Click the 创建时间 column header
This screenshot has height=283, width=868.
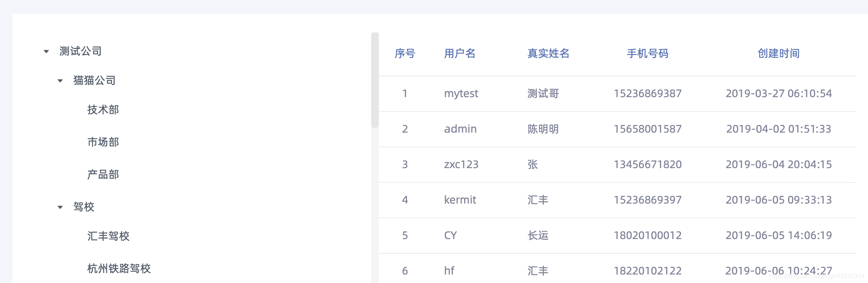[x=778, y=54]
